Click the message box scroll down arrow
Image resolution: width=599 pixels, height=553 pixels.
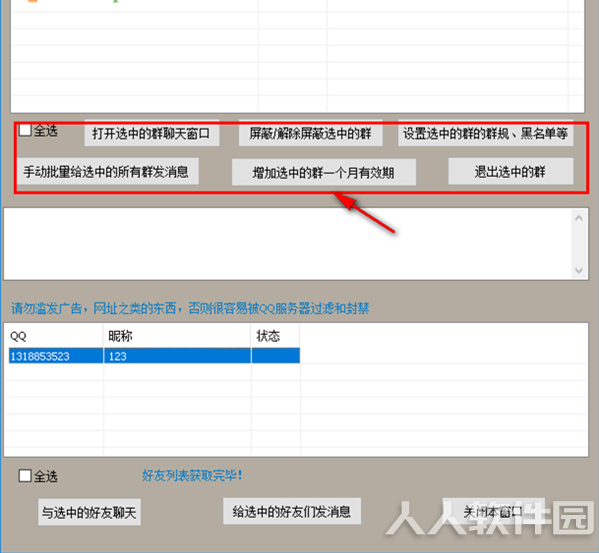point(579,270)
